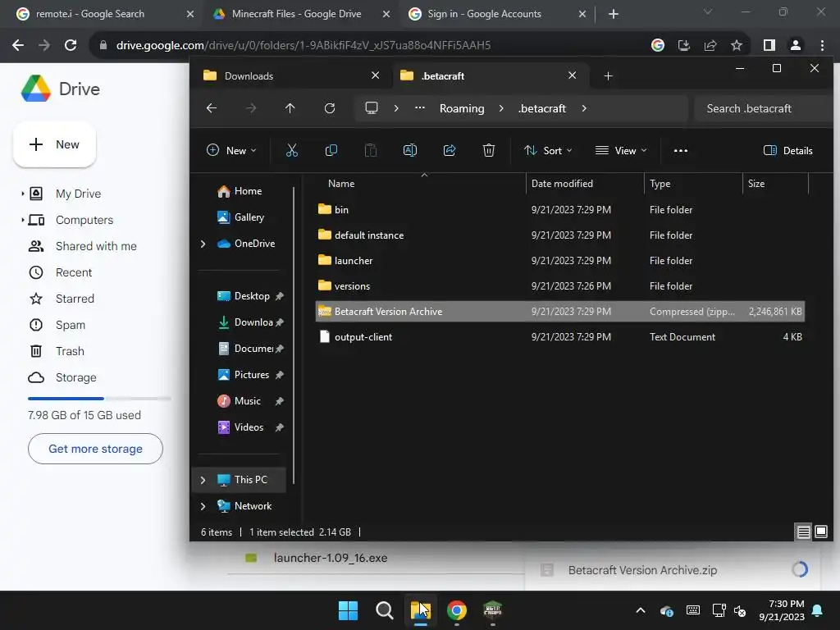Open Chrome profile icon
Screen dimensions: 840x630
click(x=796, y=45)
